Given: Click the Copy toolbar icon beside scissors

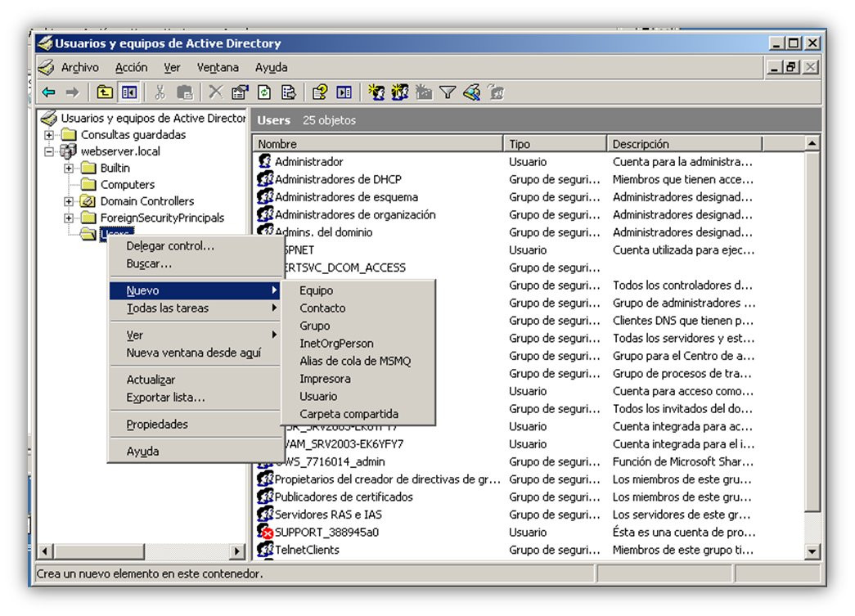Looking at the screenshot, I should (185, 92).
